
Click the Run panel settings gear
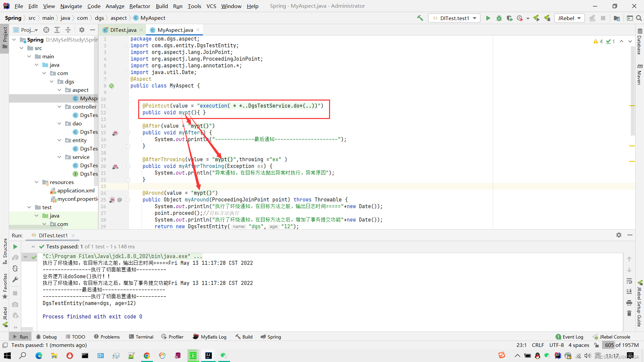point(619,235)
